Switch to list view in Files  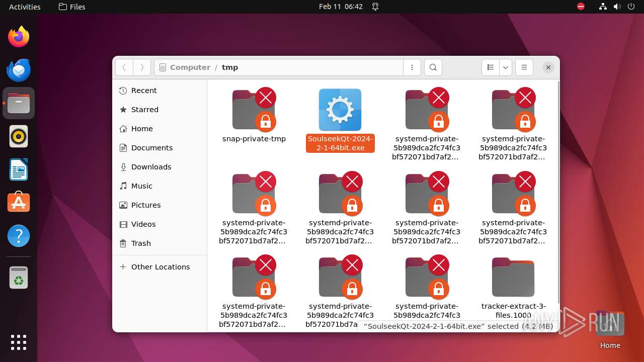491,67
